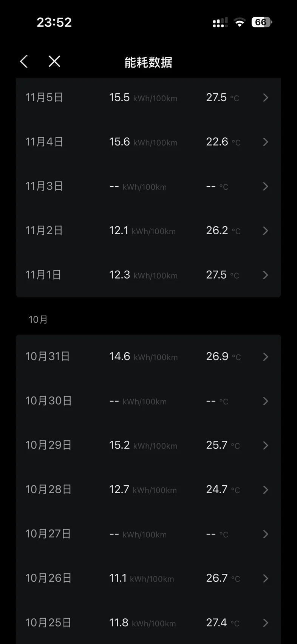
Task: Tap chevron arrow on 10月29日 row
Action: pos(265,445)
